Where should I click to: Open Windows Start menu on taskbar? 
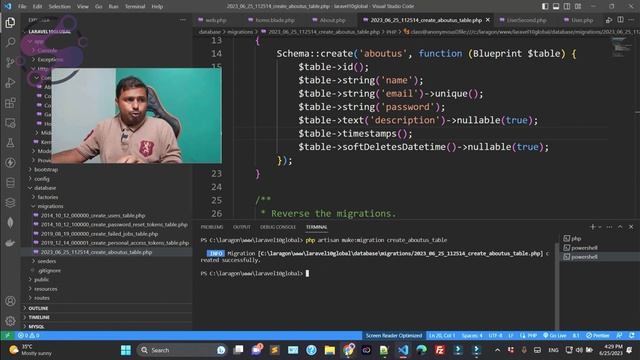(126, 350)
